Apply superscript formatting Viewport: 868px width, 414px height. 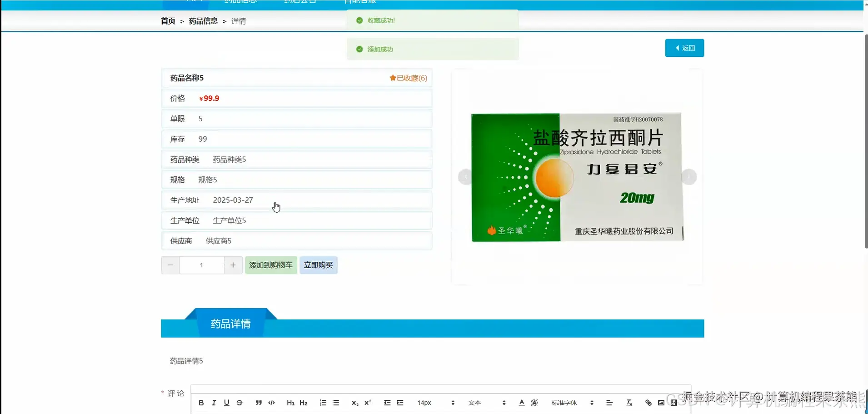(368, 403)
